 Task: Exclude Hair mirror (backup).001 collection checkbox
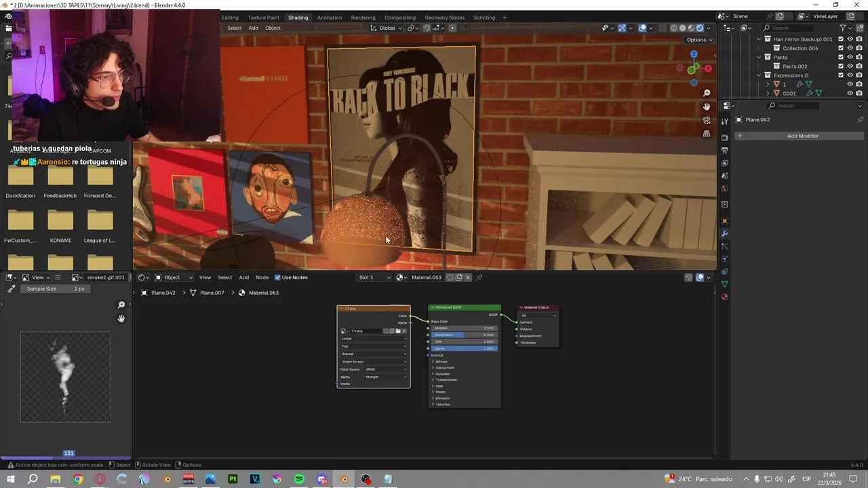click(x=841, y=39)
